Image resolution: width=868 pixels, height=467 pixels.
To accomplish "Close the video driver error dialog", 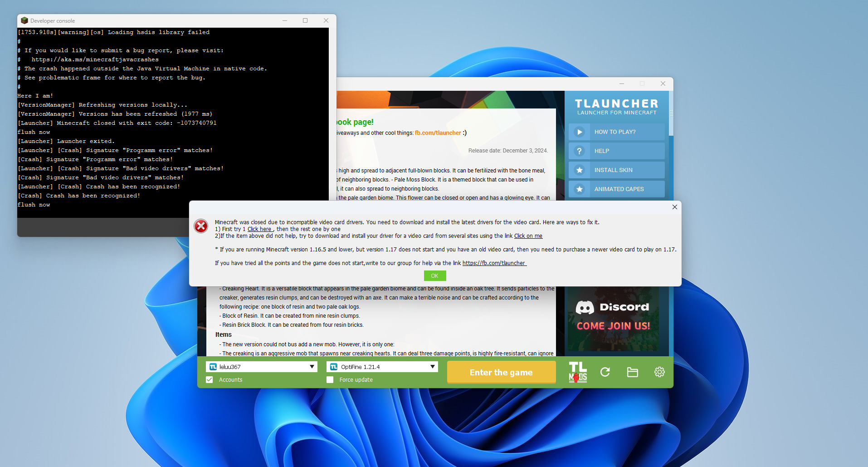I will tap(675, 207).
